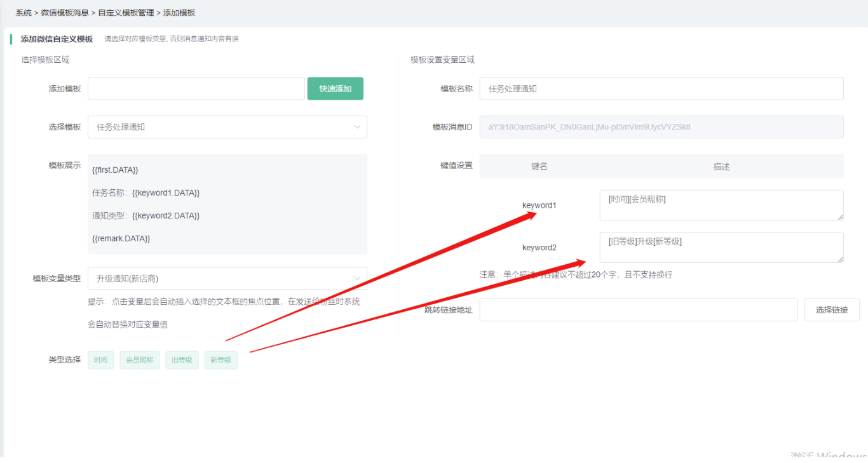Click the 跳转链接地址 input box

tap(638, 310)
